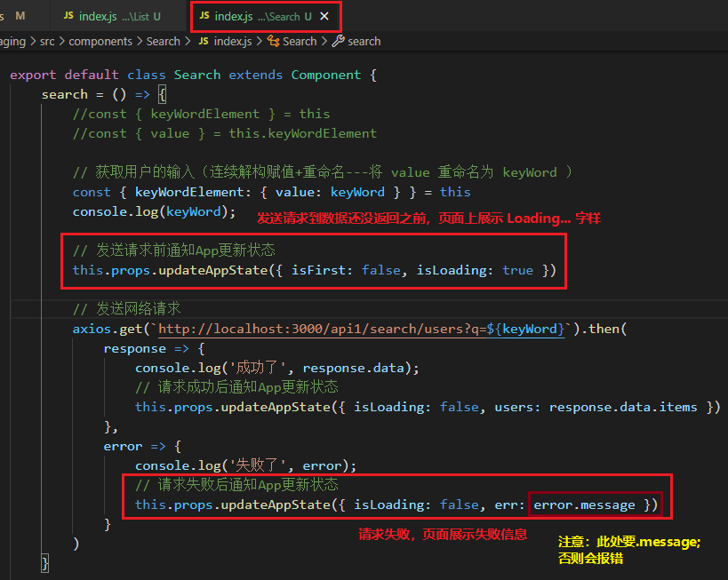Click JS file icon on List tab

68,16
